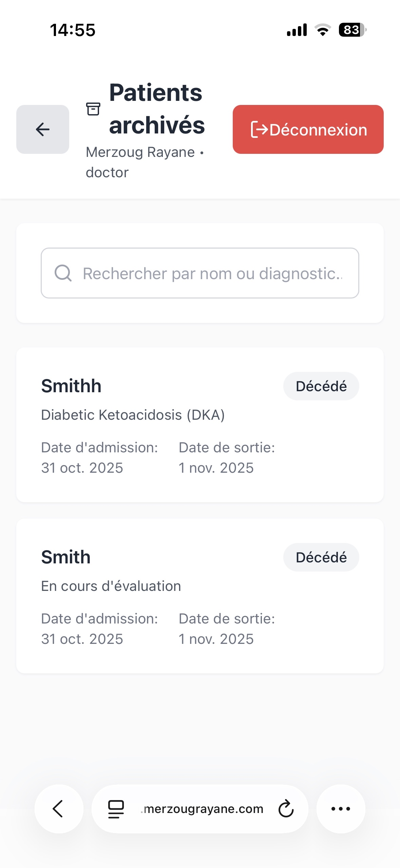Go back using the browser chevron
400x868 pixels.
pyautogui.click(x=58, y=809)
